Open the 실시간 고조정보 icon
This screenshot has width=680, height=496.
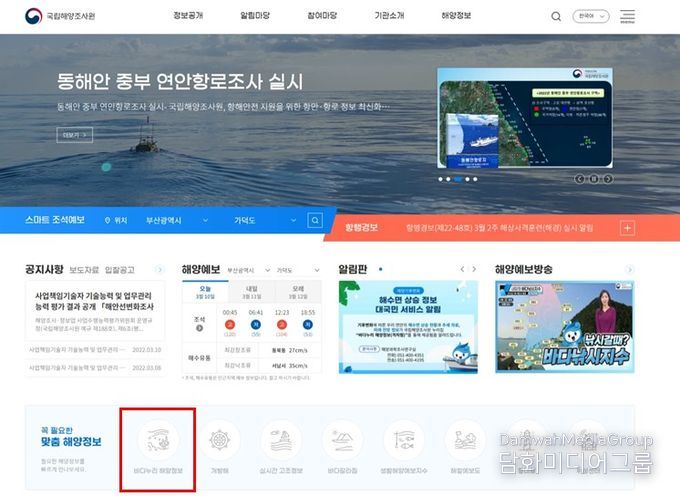point(281,441)
